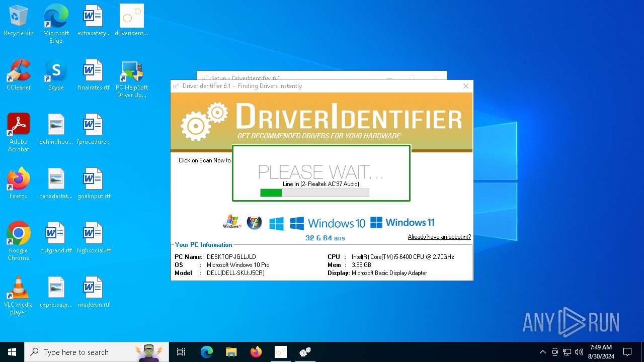Click the Display value Microsoft Basic Display Adapter

[389, 273]
